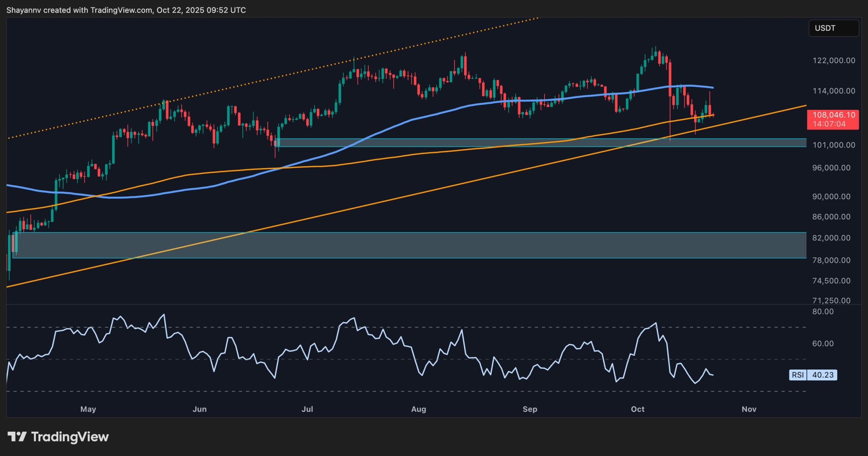Click the Oct label on time axis

(638, 409)
